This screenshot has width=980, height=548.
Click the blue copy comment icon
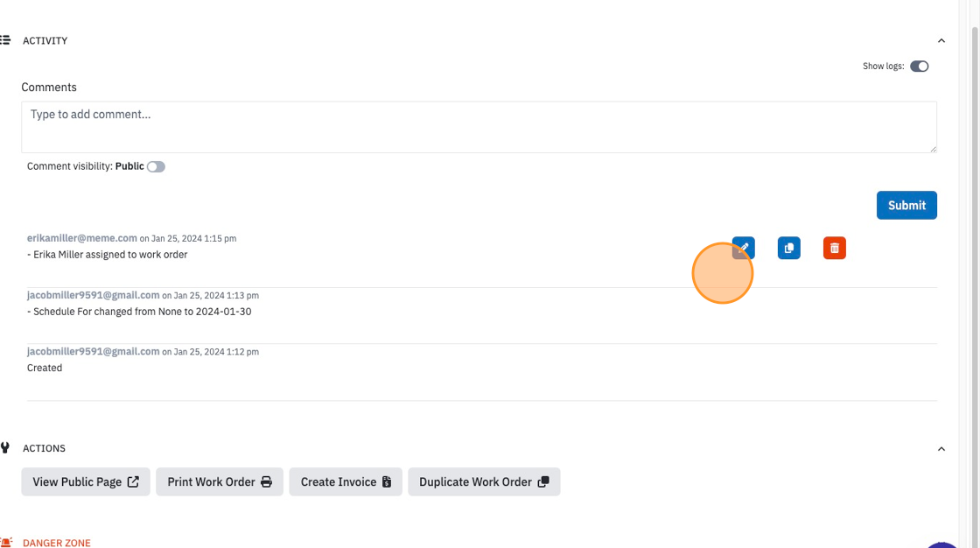788,248
